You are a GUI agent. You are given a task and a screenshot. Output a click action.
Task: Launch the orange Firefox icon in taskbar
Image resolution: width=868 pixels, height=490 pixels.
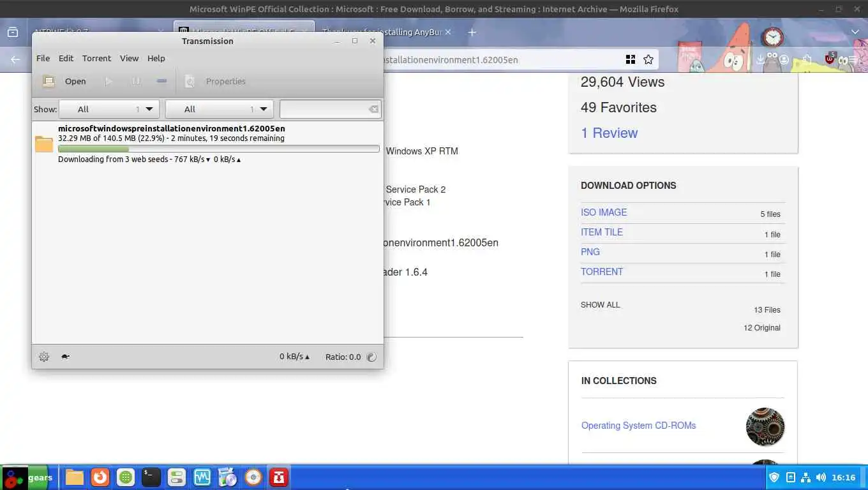point(100,477)
